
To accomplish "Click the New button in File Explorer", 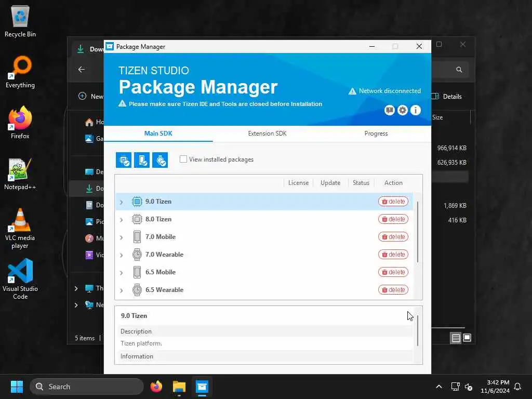I will click(x=91, y=96).
